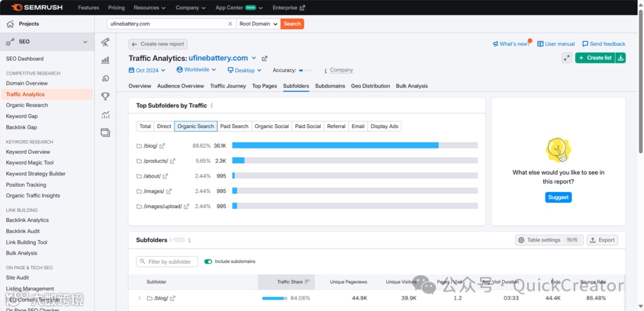
Task: Click the telescope icon in the icon rail
Action: pos(106,42)
